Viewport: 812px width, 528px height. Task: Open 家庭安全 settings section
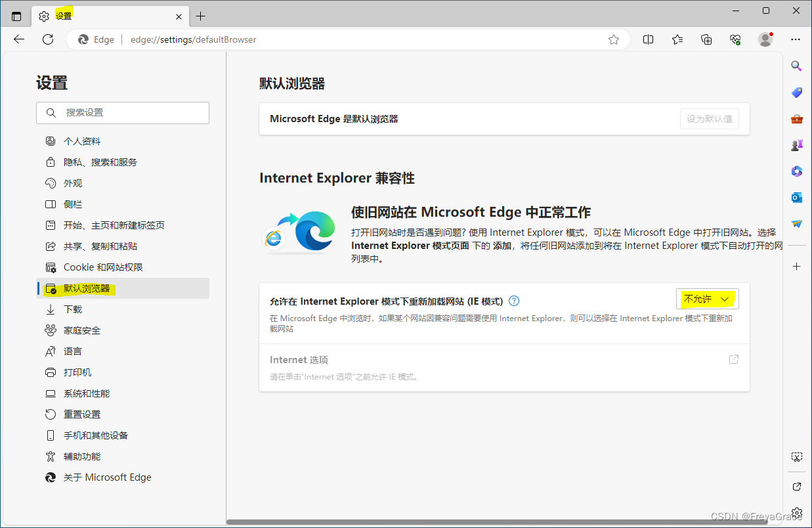coord(123,330)
